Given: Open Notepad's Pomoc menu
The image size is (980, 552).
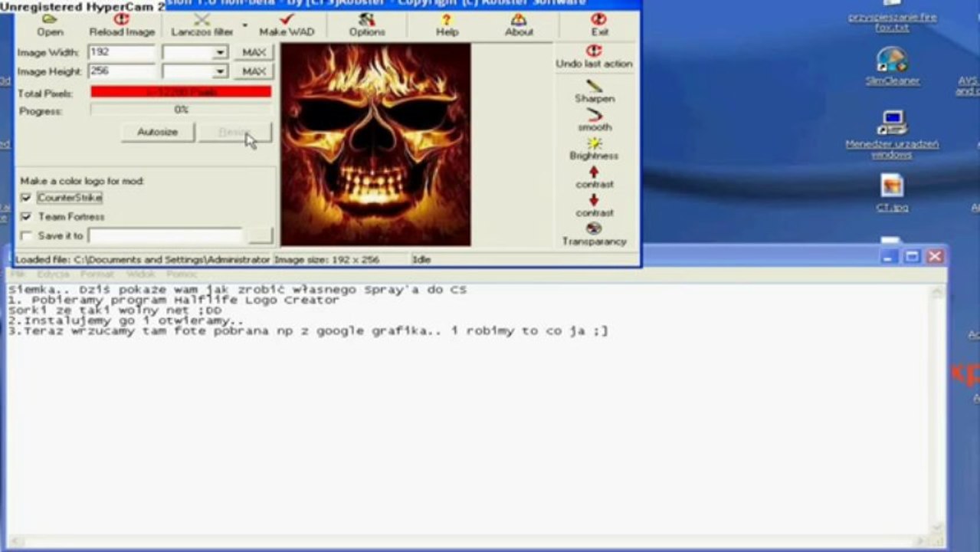Looking at the screenshot, I should 182,274.
